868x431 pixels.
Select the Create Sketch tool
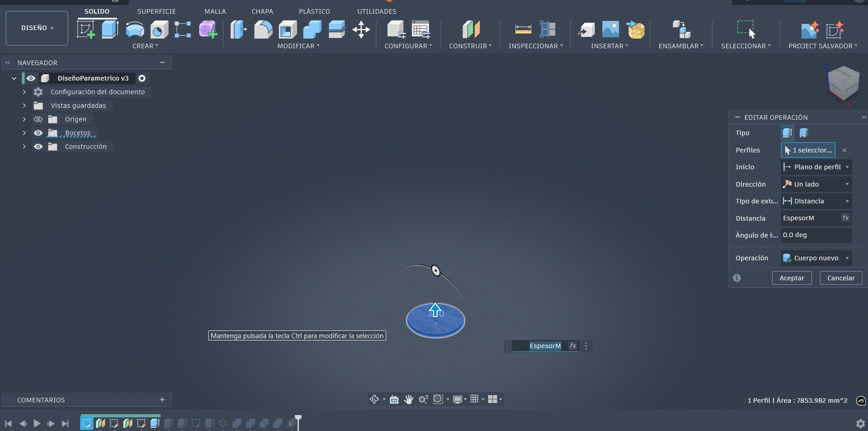click(x=86, y=29)
